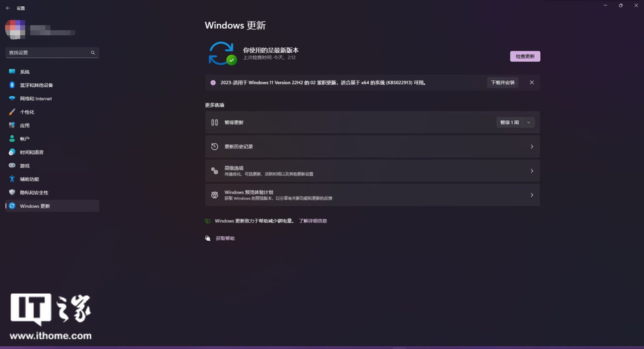Click the 检查更新 button
This screenshot has height=349, width=644.
pos(525,56)
